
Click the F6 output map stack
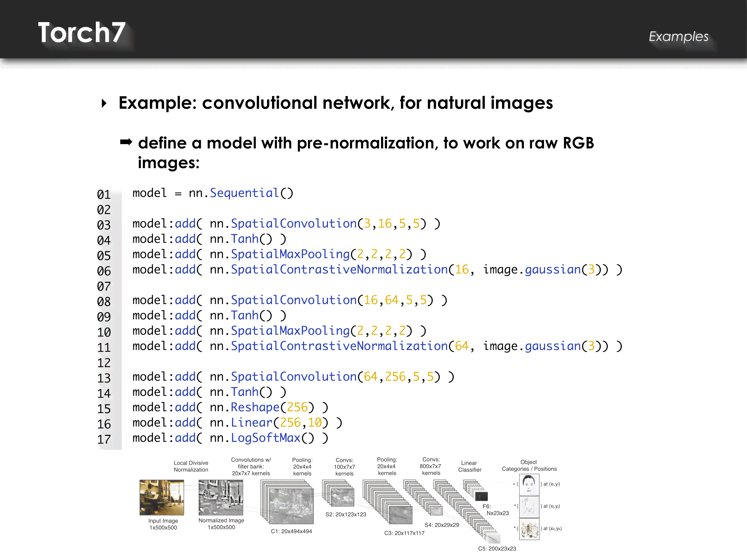click(x=476, y=491)
